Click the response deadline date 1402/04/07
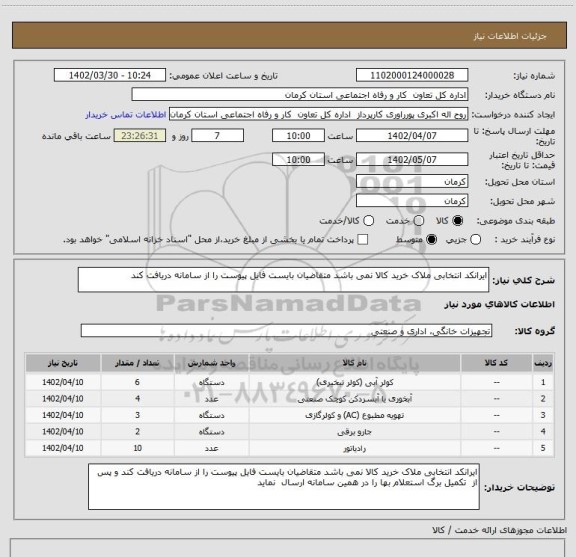The width and height of the screenshot is (576, 557). (x=412, y=136)
